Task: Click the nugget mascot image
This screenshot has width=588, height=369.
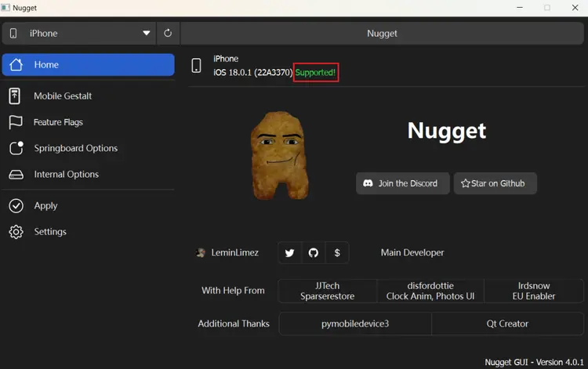Action: pyautogui.click(x=279, y=154)
